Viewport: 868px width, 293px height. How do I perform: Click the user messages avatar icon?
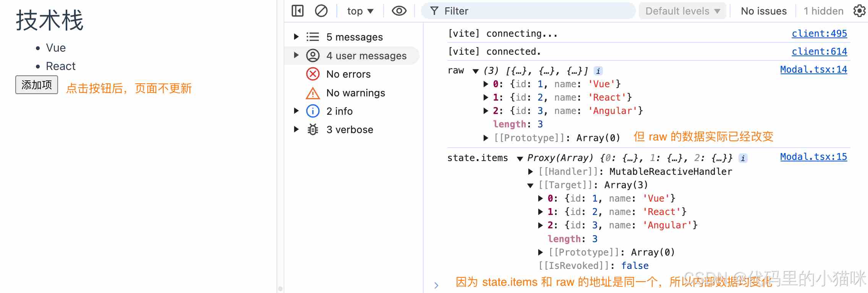point(313,55)
